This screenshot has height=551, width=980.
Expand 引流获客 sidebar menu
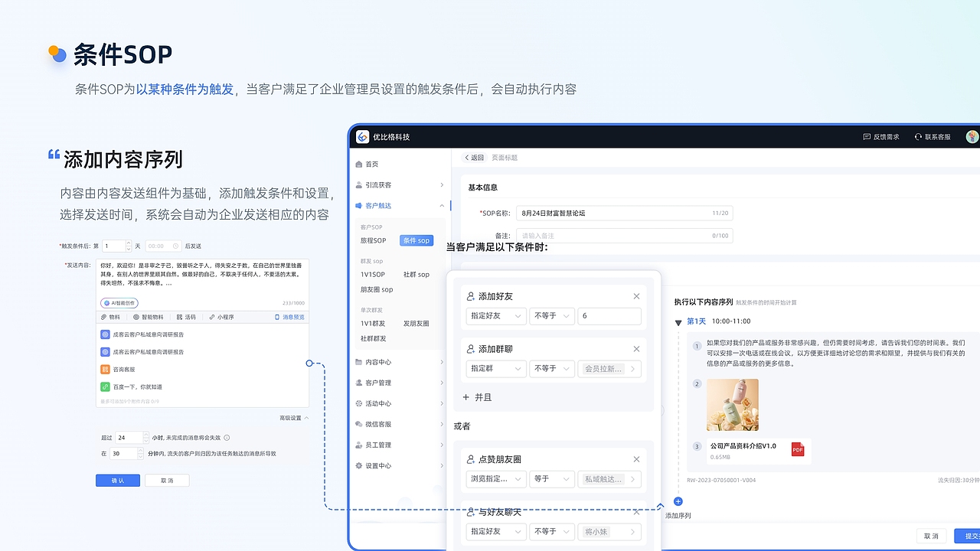pyautogui.click(x=400, y=185)
